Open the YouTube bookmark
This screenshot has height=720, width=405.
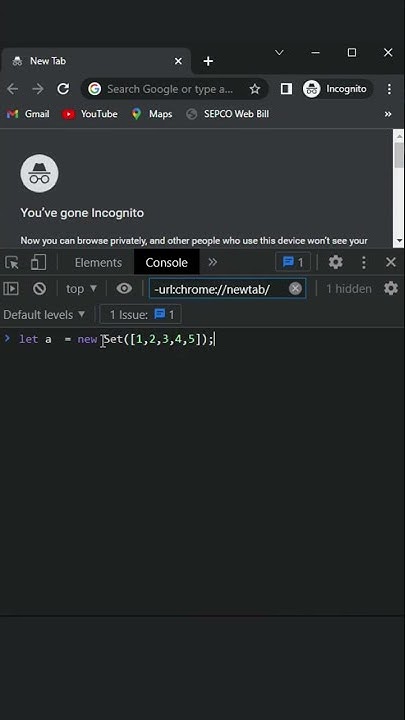point(90,114)
